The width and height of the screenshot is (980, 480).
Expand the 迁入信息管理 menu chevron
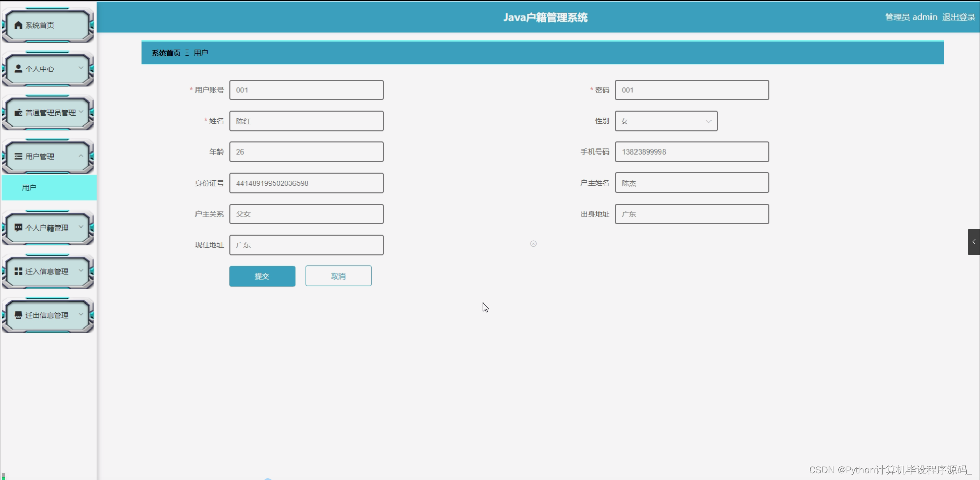point(81,271)
